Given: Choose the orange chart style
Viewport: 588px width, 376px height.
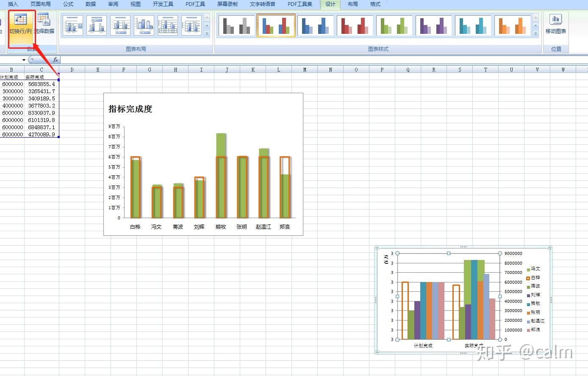Looking at the screenshot, I should [512, 25].
